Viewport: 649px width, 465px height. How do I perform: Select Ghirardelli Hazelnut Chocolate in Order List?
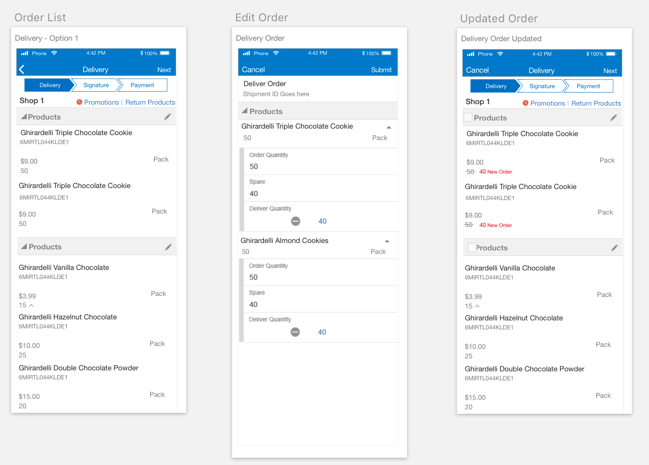point(68,317)
